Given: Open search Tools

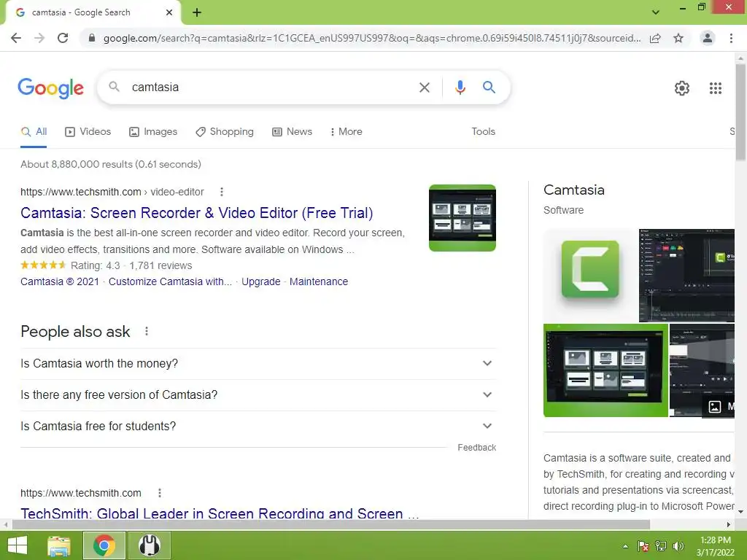Looking at the screenshot, I should [483, 132].
